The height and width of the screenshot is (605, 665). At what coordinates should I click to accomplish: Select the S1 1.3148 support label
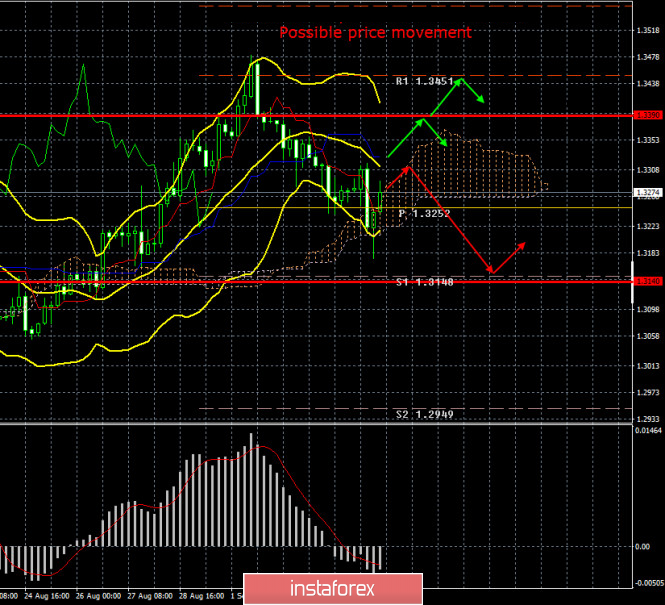(x=425, y=282)
